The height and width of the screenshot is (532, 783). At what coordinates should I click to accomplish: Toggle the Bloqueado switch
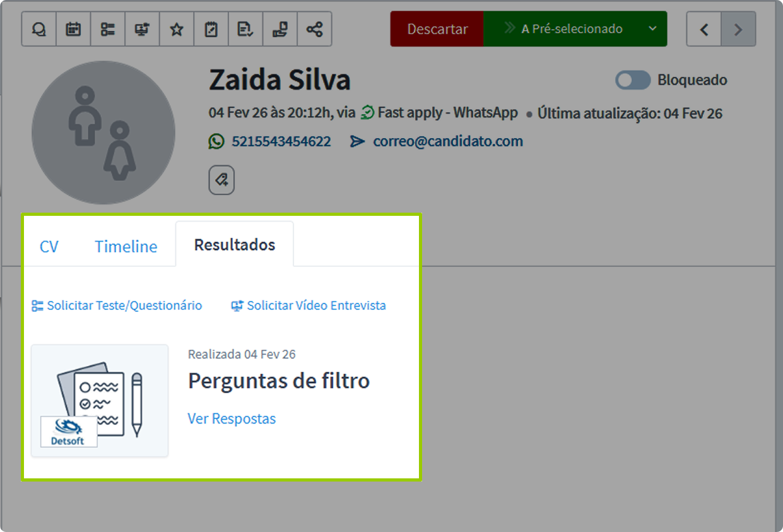pyautogui.click(x=632, y=80)
